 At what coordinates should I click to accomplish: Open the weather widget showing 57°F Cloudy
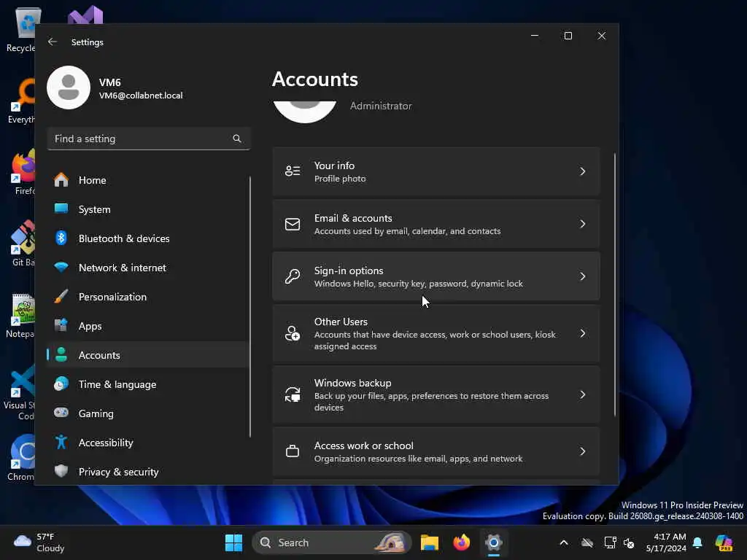pyautogui.click(x=39, y=542)
